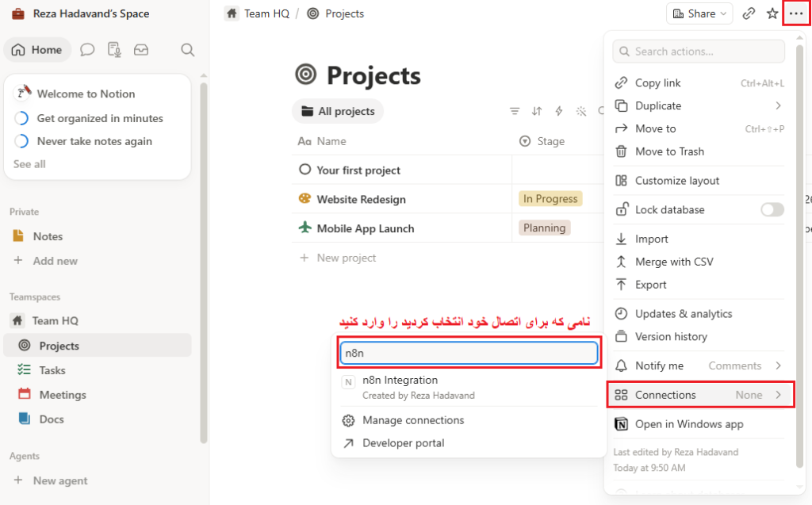
Task: Choose Move to from the menu
Action: coord(699,128)
